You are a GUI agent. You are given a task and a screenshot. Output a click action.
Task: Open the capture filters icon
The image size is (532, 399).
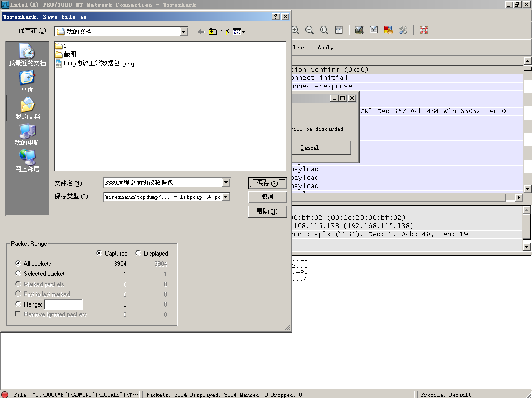click(x=359, y=30)
